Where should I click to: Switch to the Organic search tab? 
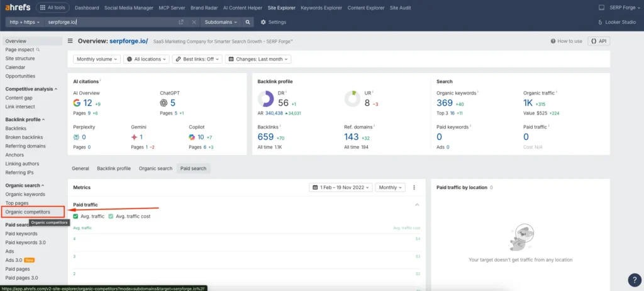point(155,169)
